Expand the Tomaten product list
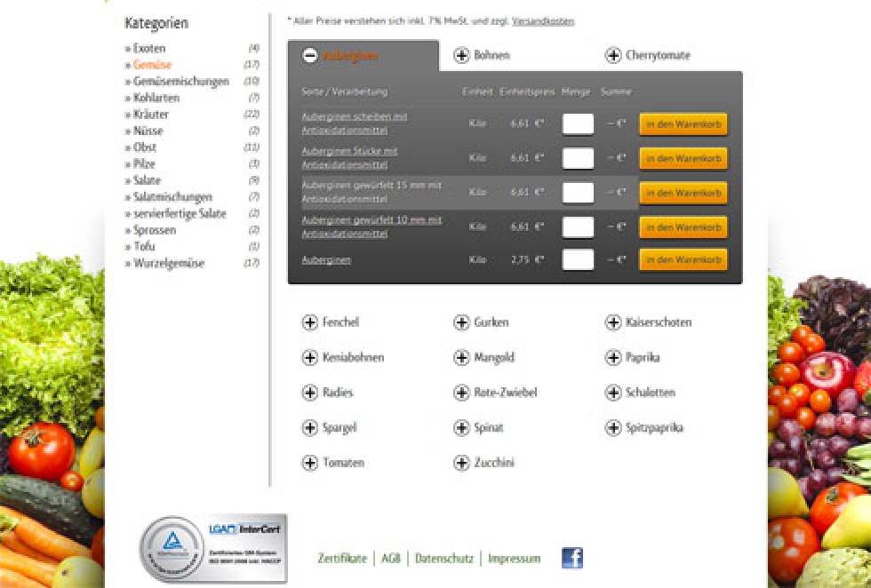This screenshot has width=871, height=588. pyautogui.click(x=310, y=463)
